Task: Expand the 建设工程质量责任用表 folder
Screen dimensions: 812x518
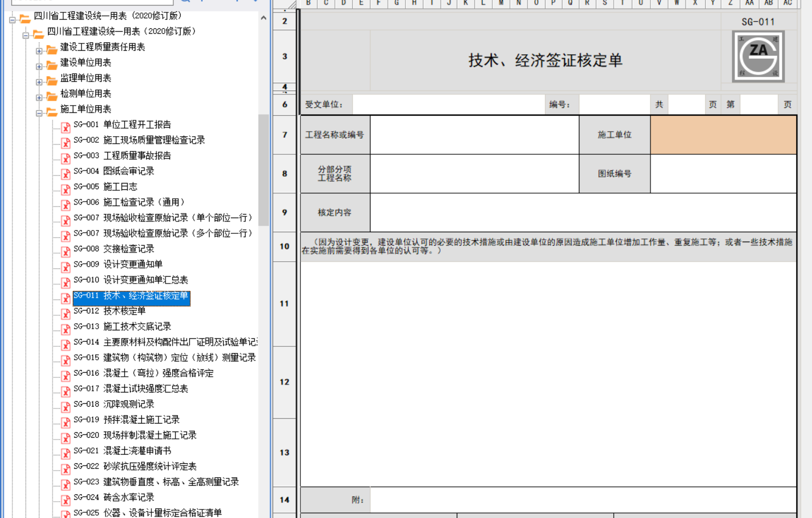Action: point(39,51)
